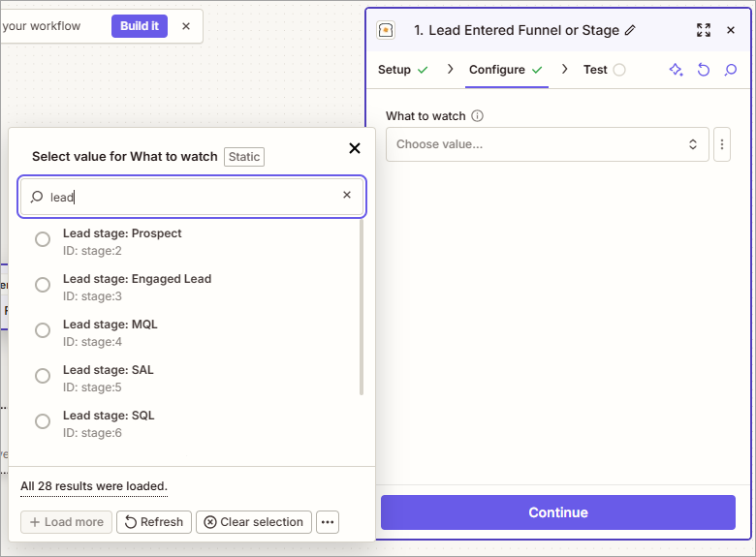Click the app icon beside step title
The height and width of the screenshot is (557, 756).
386,30
